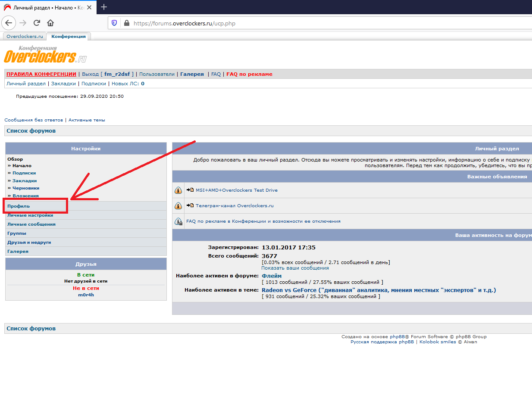
Task: Click Нет друзей в сети text
Action: (86, 281)
